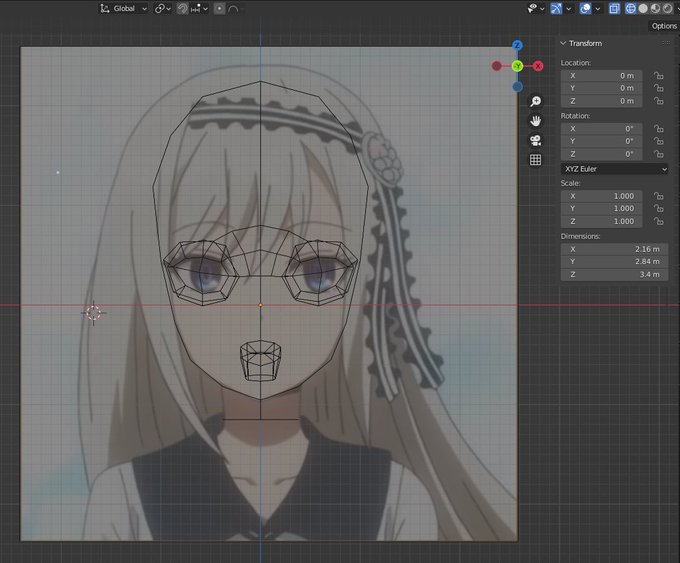Viewport: 680px width, 563px height.
Task: Select Material Preview viewport shading
Action: [x=655, y=8]
